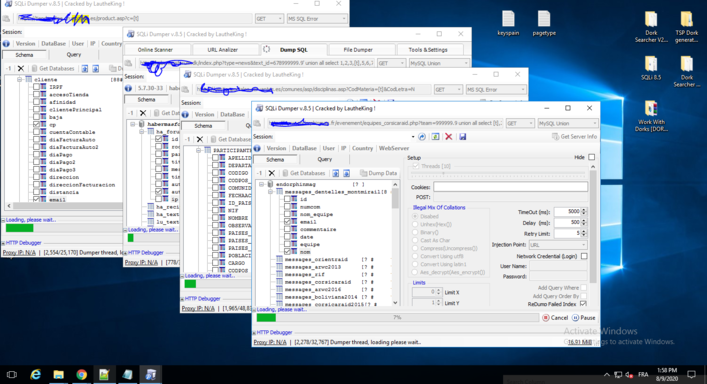Click the blue info icon left of Version in front window

click(257, 148)
